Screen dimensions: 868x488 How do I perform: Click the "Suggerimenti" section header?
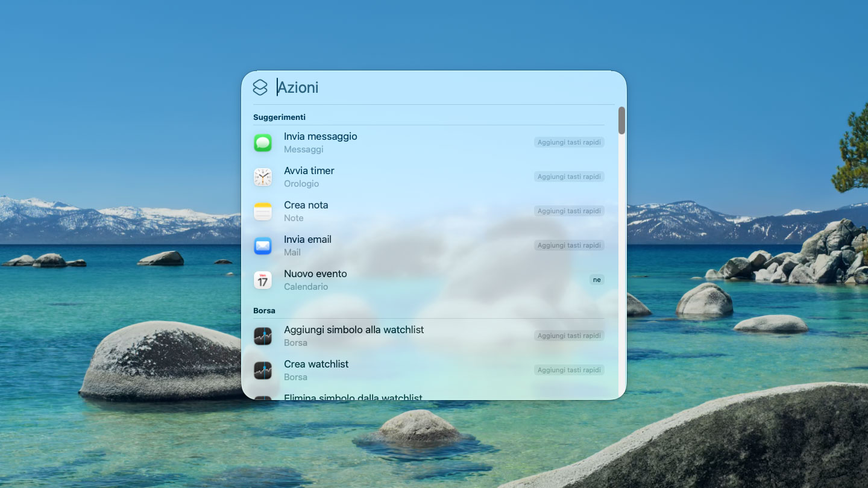pos(279,117)
